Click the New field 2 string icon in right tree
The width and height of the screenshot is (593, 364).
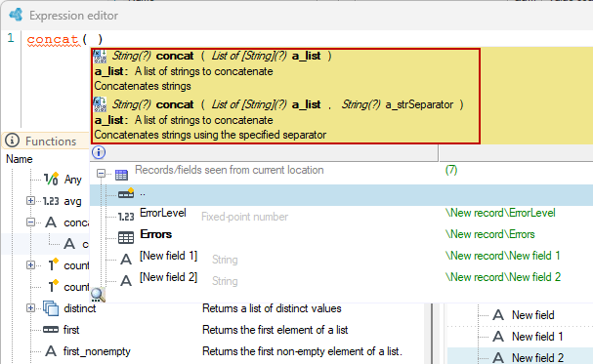click(x=498, y=357)
